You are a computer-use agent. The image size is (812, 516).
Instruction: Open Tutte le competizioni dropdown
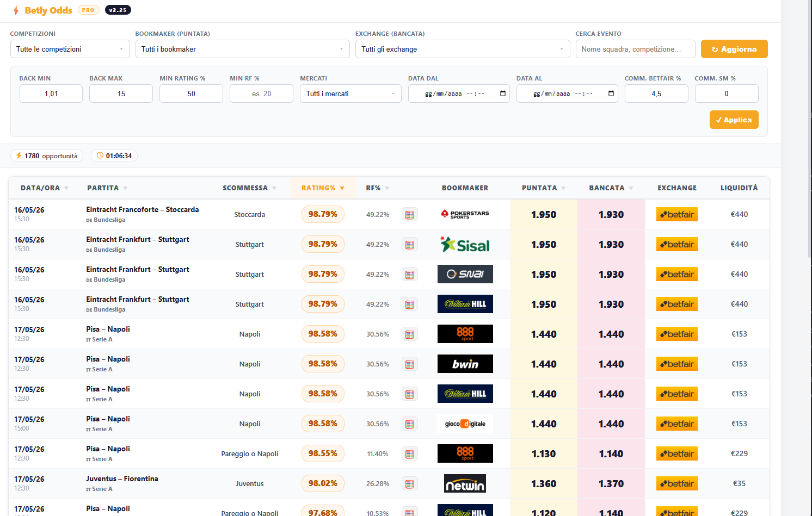click(70, 49)
